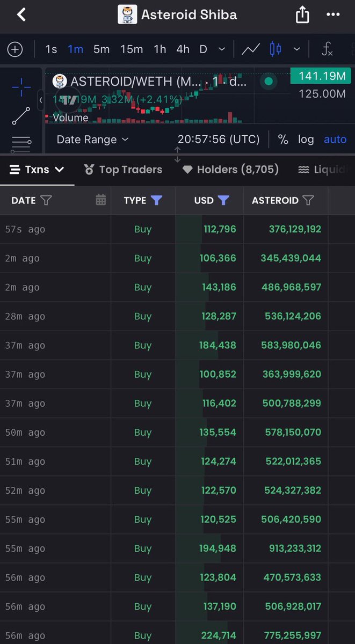The image size is (355, 644).
Task: Toggle percent scale on chart
Action: (x=283, y=140)
